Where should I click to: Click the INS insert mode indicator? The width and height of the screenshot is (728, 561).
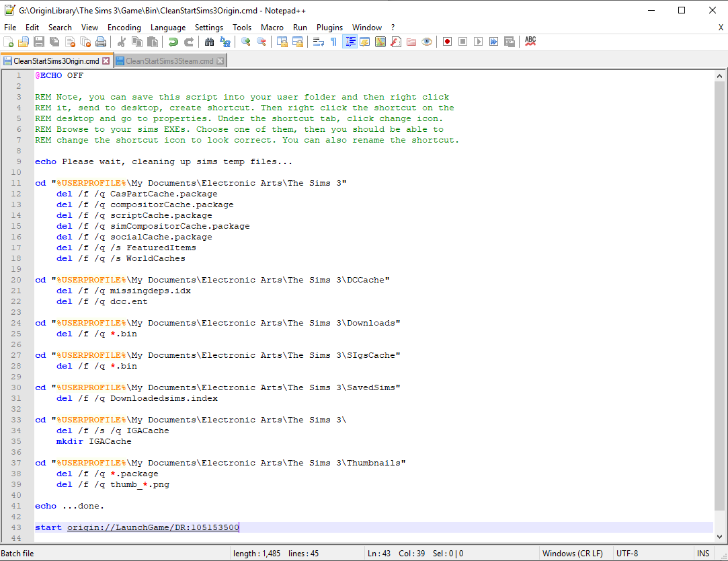pyautogui.click(x=703, y=553)
